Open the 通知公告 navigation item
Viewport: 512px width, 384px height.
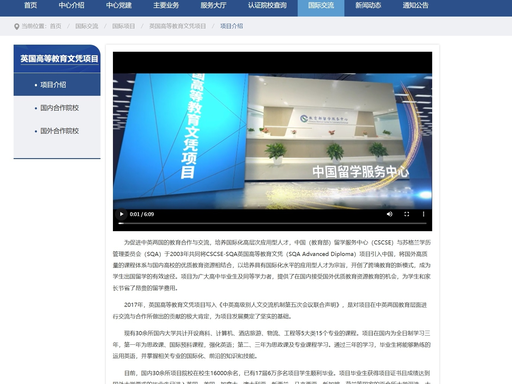pos(415,6)
